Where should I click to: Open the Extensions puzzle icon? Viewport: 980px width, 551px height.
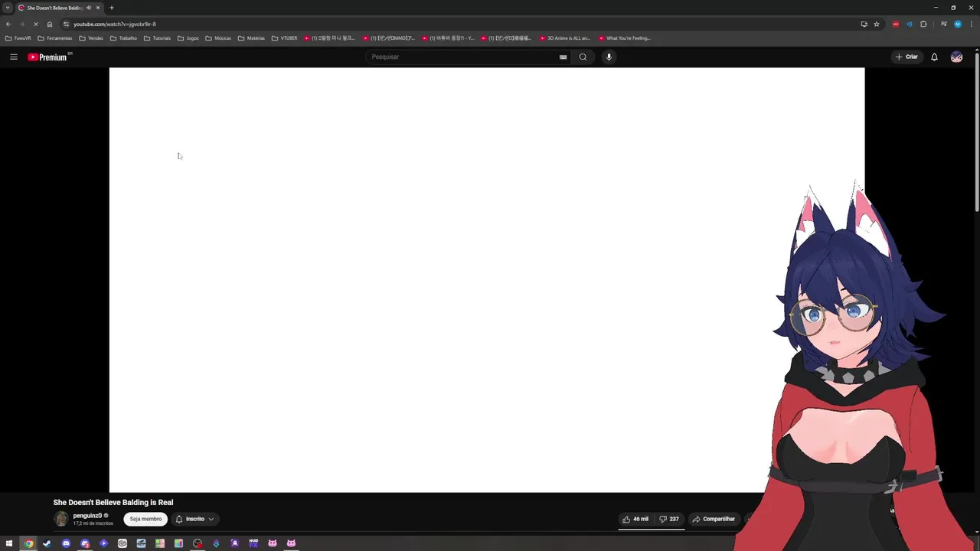pos(923,24)
